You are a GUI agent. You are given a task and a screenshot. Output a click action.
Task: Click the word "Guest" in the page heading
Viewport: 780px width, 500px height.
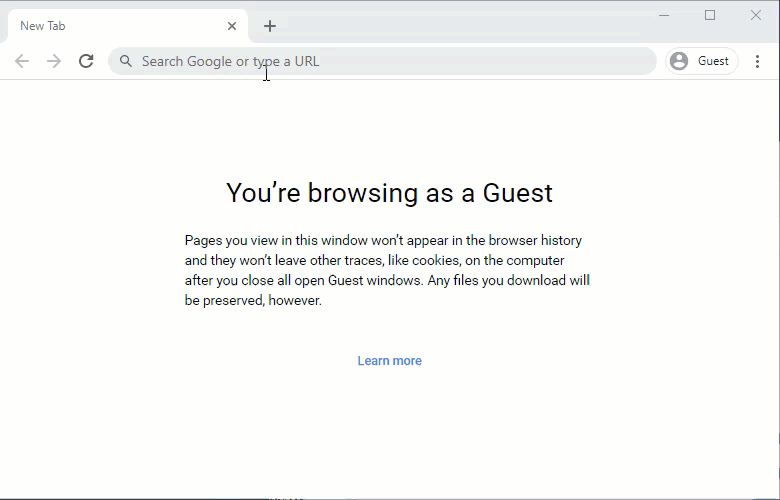[516, 192]
